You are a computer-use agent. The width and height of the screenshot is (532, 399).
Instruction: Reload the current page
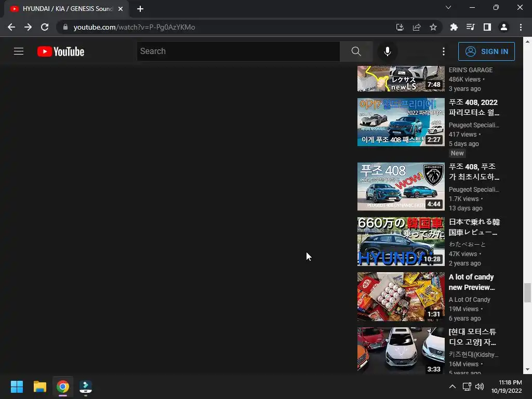(45, 27)
